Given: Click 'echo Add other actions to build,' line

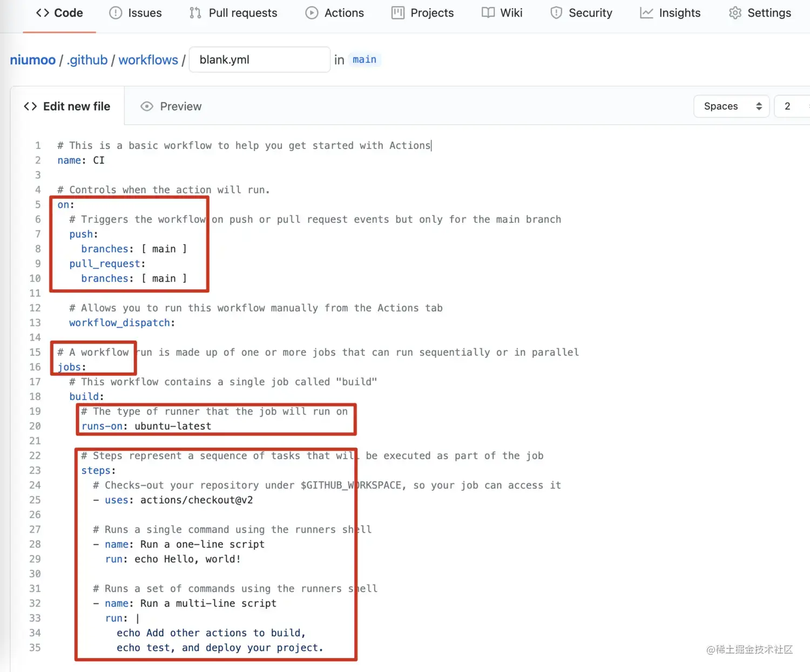Looking at the screenshot, I should (x=211, y=633).
